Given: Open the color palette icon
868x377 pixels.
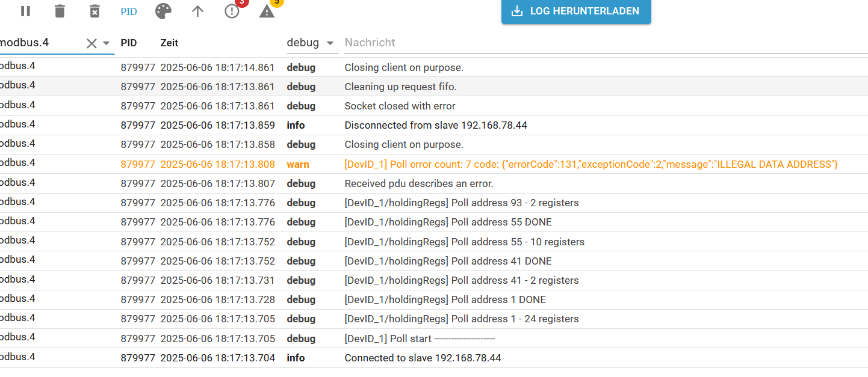Looking at the screenshot, I should click(163, 11).
